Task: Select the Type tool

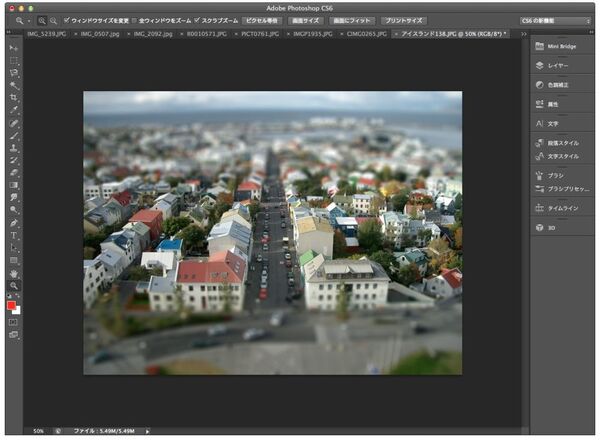Action: [13, 235]
